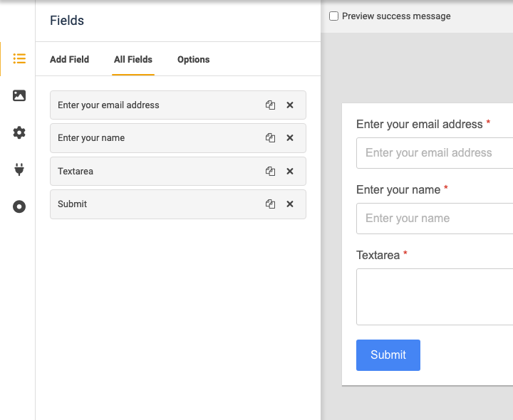
Task: Click the 'Enter your name' preview label
Action: pyautogui.click(x=398, y=189)
